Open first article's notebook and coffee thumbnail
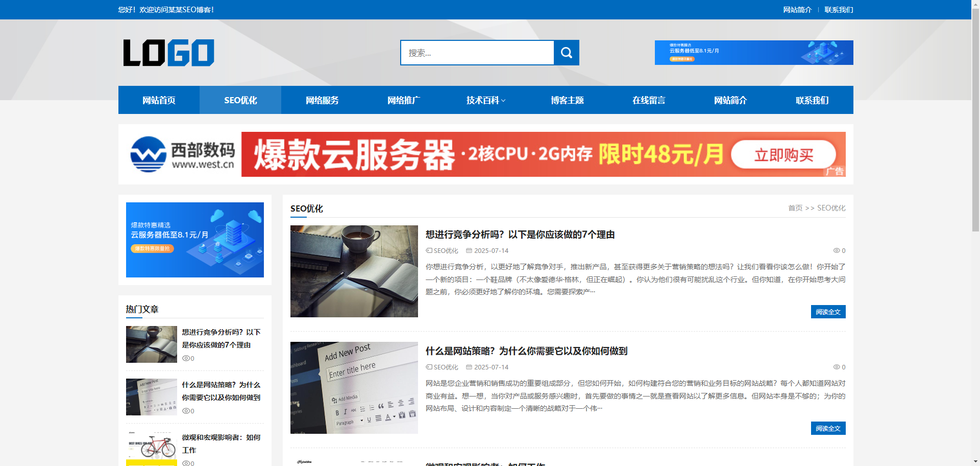Screen dimensions: 980x466 click(x=354, y=271)
